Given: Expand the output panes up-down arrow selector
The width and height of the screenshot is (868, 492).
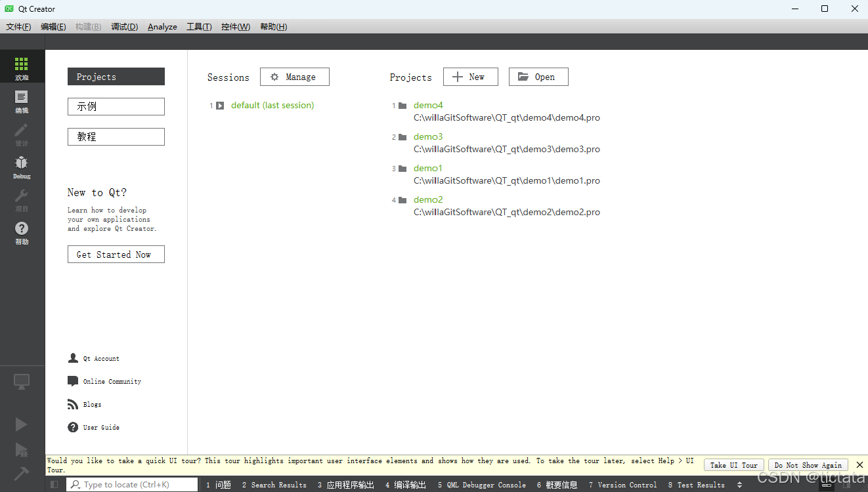Looking at the screenshot, I should click(x=740, y=485).
